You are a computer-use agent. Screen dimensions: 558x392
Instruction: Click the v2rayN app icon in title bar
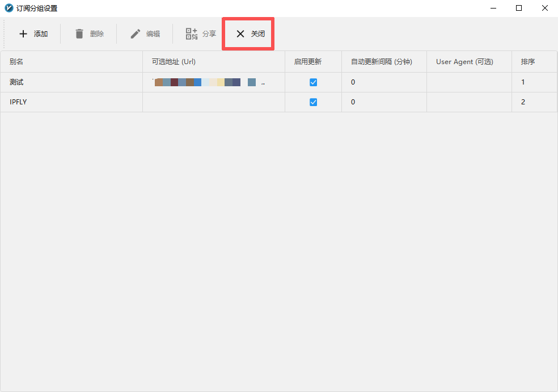(x=9, y=9)
